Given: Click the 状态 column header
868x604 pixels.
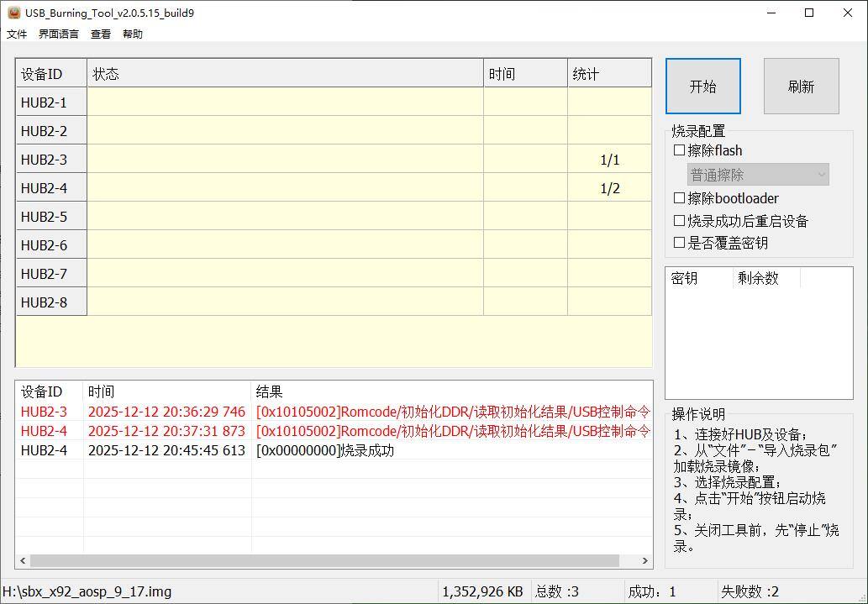Looking at the screenshot, I should point(285,74).
